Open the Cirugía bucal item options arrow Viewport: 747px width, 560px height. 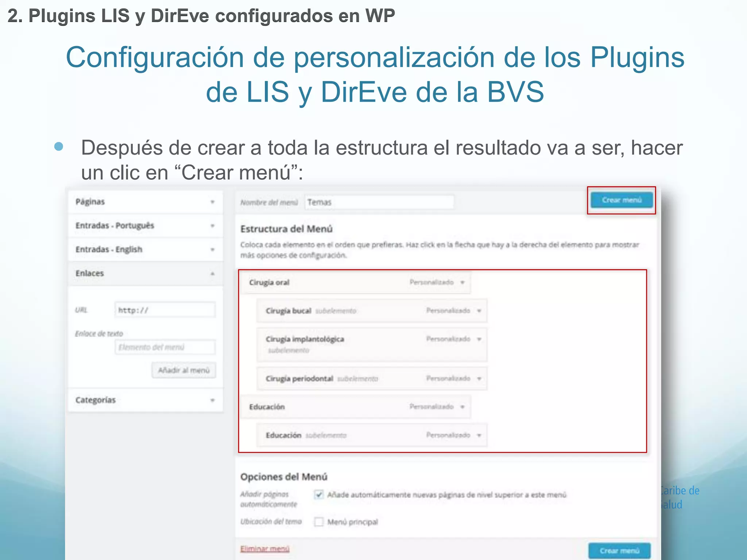coord(479,311)
